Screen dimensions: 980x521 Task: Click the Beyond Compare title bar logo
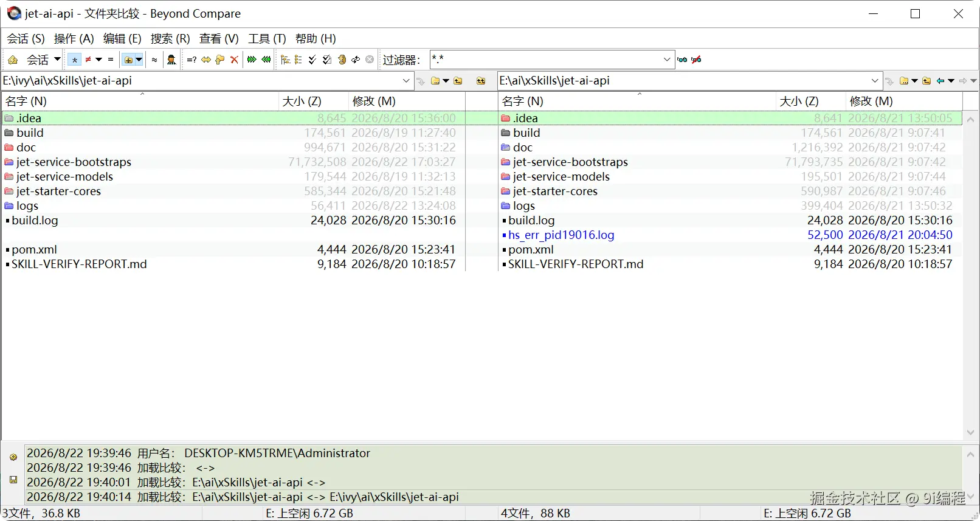pos(13,13)
